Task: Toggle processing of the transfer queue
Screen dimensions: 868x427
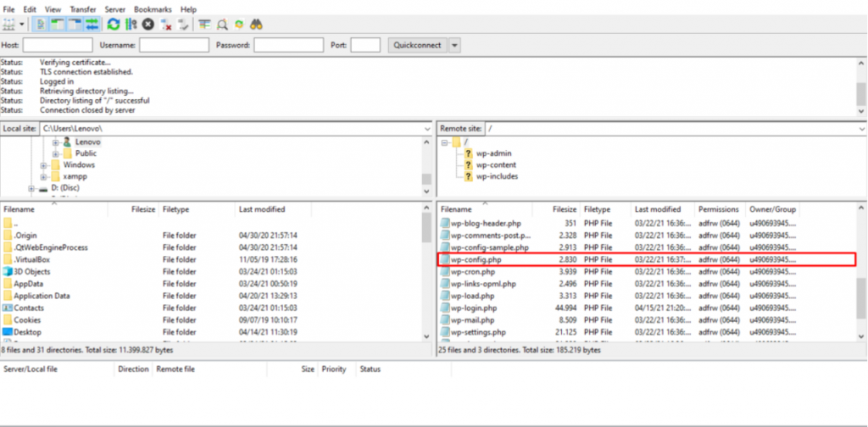Action: click(x=131, y=25)
